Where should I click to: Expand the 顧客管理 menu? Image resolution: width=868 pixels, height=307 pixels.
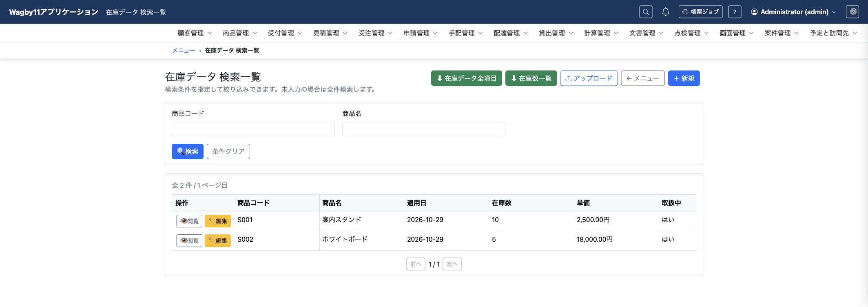(x=195, y=33)
